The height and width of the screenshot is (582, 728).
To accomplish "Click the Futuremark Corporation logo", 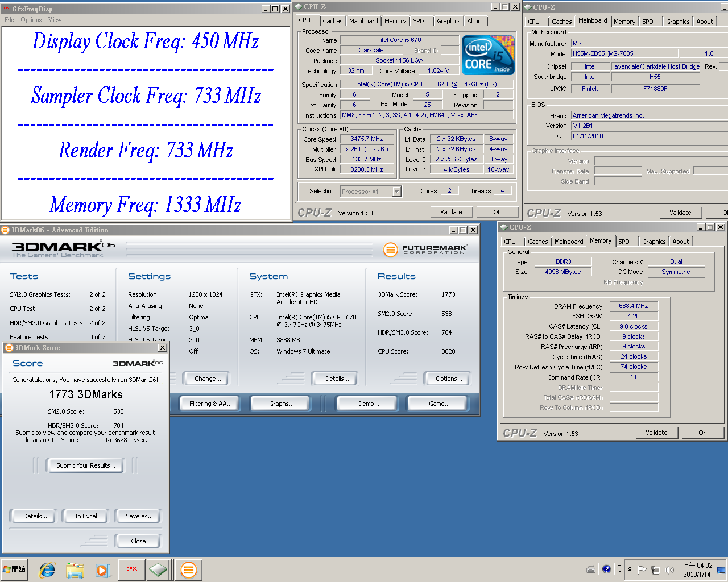I will (425, 249).
